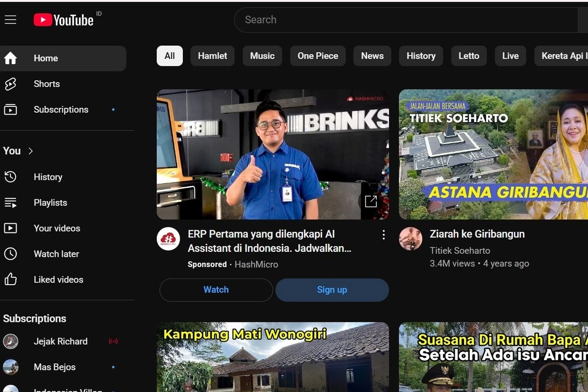Select the All filter chip
This screenshot has width=588, height=392.
coord(170,56)
